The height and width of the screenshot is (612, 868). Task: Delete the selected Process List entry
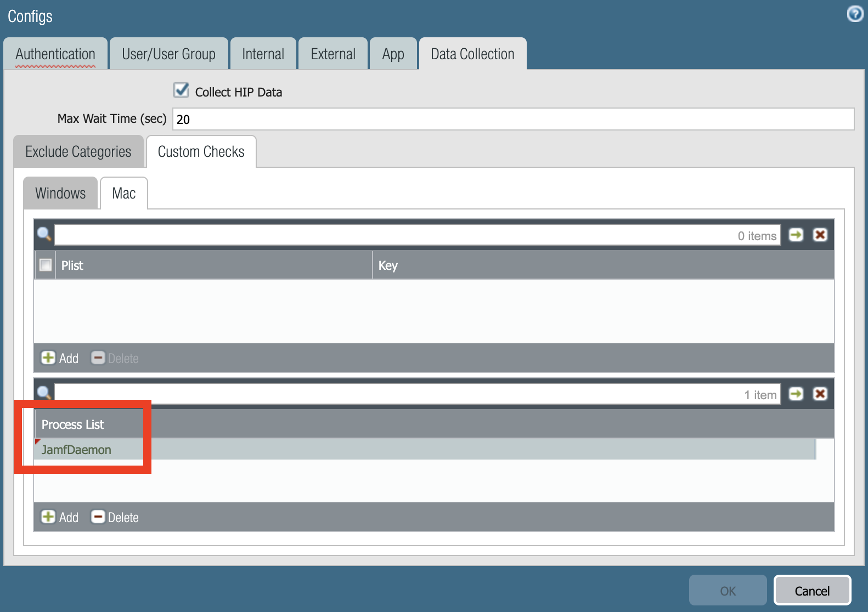115,517
